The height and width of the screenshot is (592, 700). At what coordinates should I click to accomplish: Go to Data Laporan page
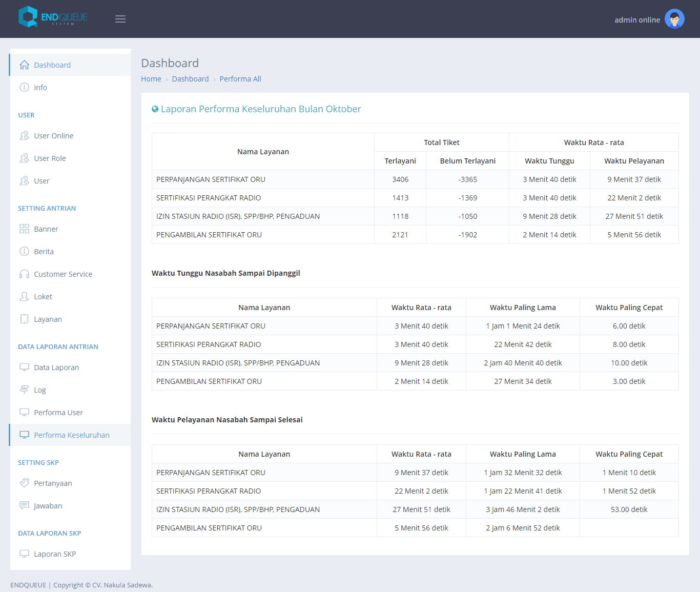click(x=56, y=368)
